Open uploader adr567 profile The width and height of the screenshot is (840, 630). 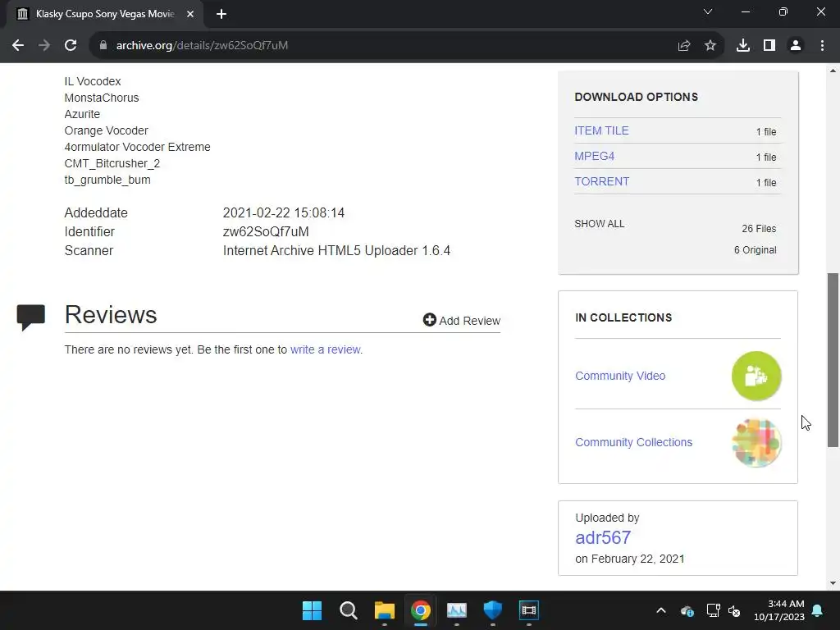(603, 537)
